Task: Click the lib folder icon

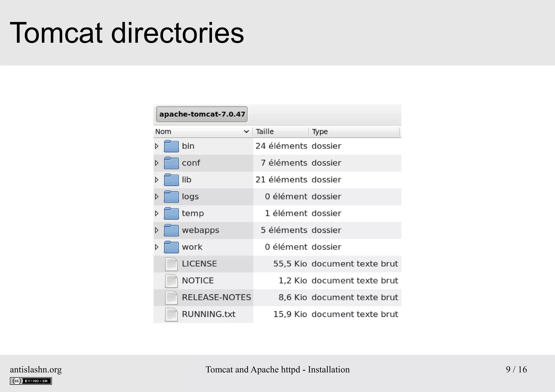Action: click(x=171, y=180)
